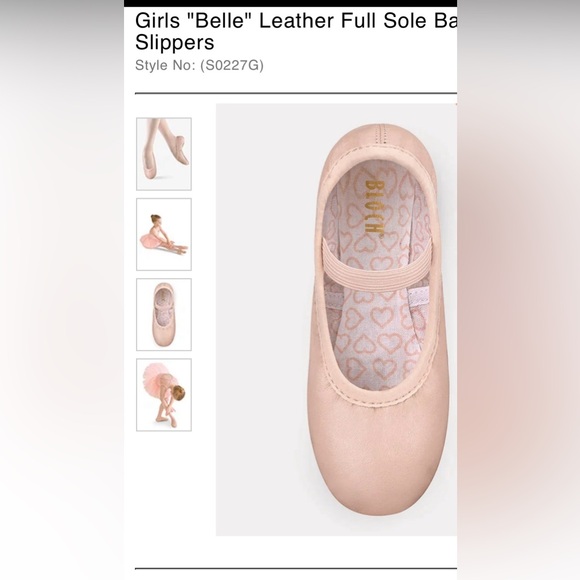The width and height of the screenshot is (580, 580).
Task: Click the blurred pink right margin area
Action: [x=518, y=290]
